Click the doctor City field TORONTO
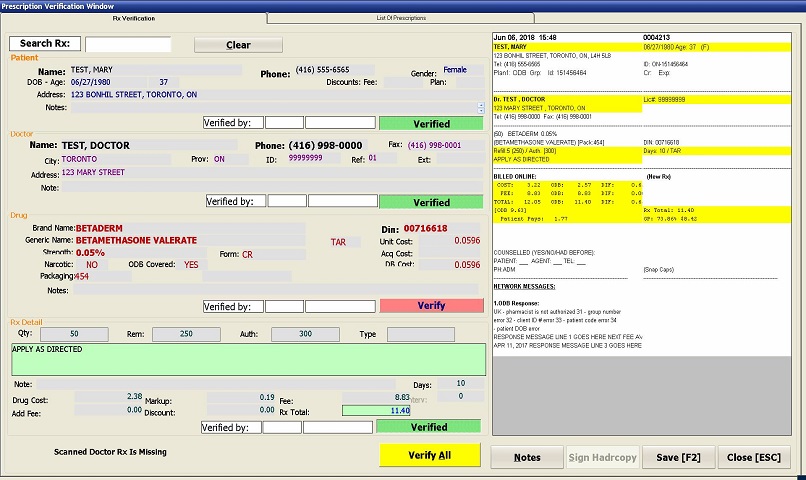806x480 pixels. click(x=116, y=159)
